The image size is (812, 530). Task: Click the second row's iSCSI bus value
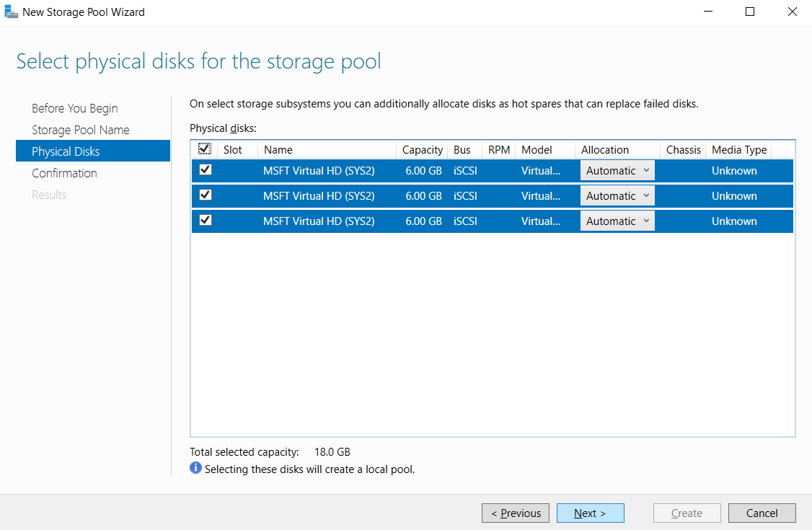(465, 196)
